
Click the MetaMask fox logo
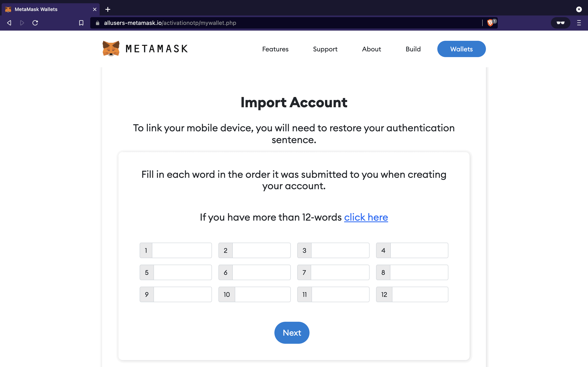coord(111,49)
